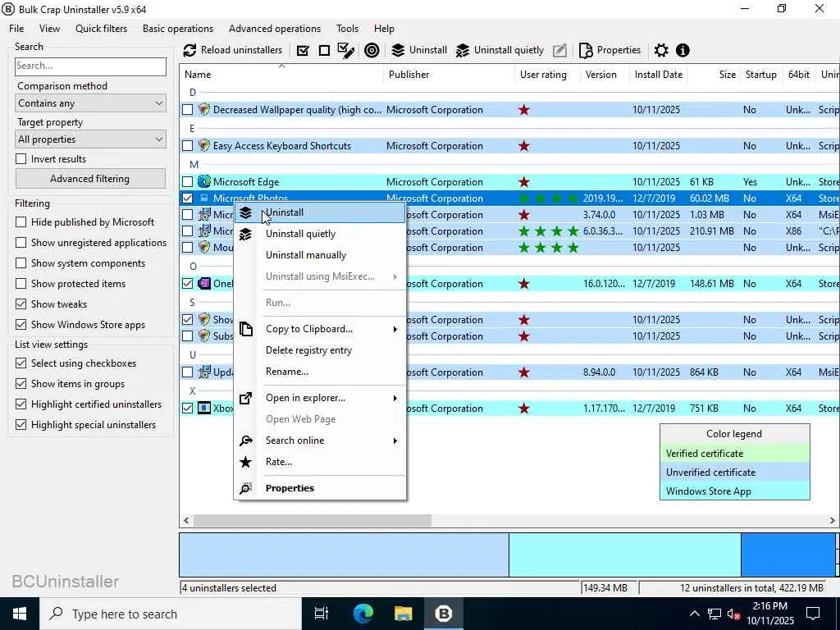The height and width of the screenshot is (630, 840).
Task: Choose Delete registry entry from context menu
Action: click(x=320, y=350)
